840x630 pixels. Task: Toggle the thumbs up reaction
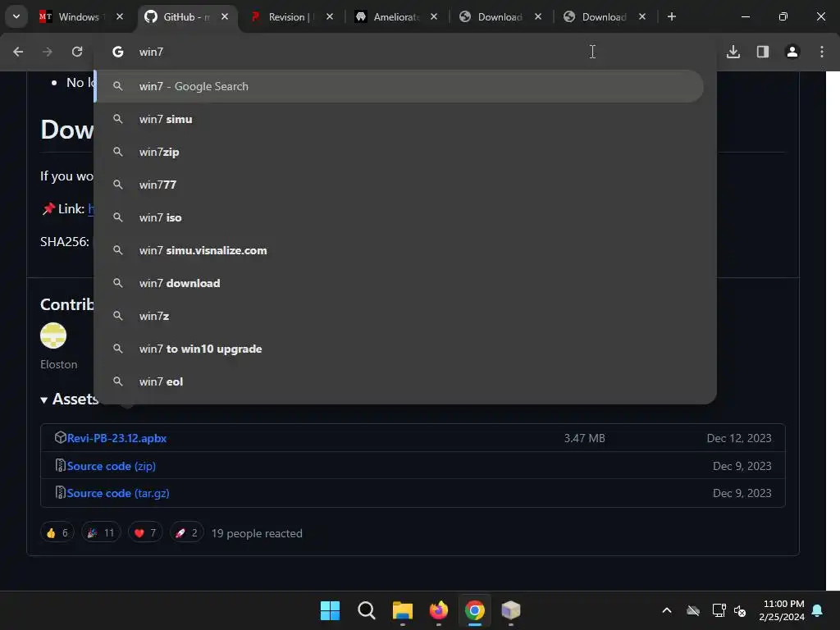pos(57,532)
